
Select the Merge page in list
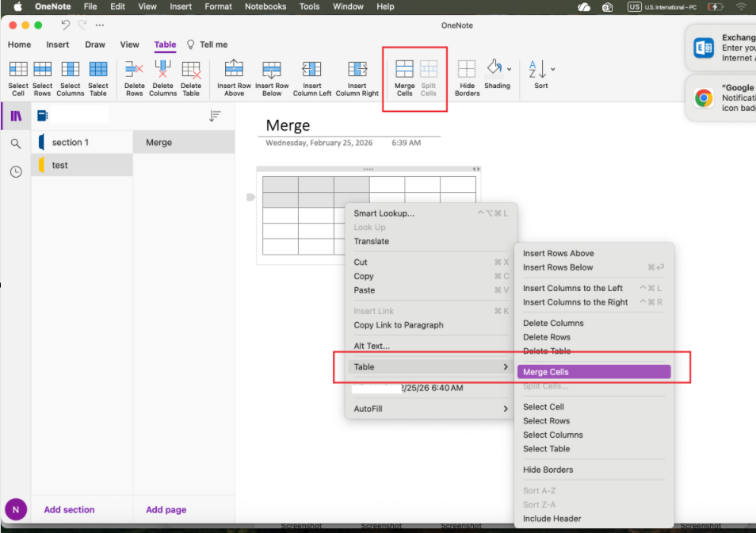click(x=184, y=142)
